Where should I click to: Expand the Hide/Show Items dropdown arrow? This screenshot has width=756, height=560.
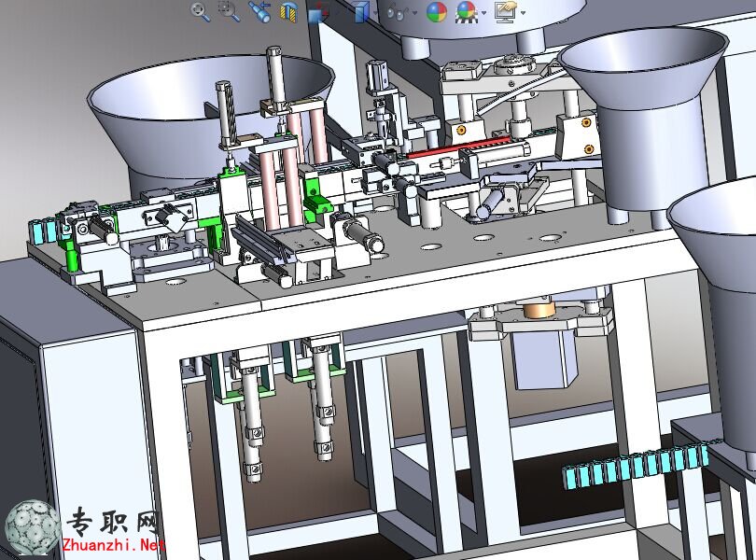(x=415, y=12)
